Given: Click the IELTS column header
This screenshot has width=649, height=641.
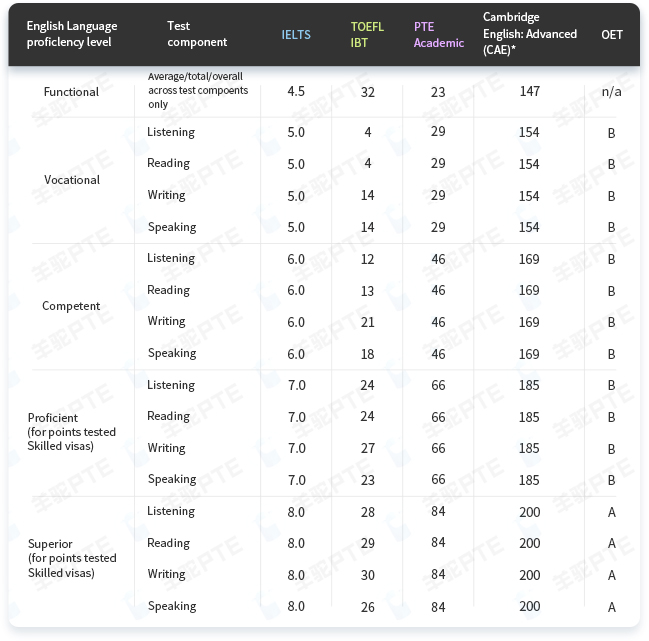Looking at the screenshot, I should point(296,35).
